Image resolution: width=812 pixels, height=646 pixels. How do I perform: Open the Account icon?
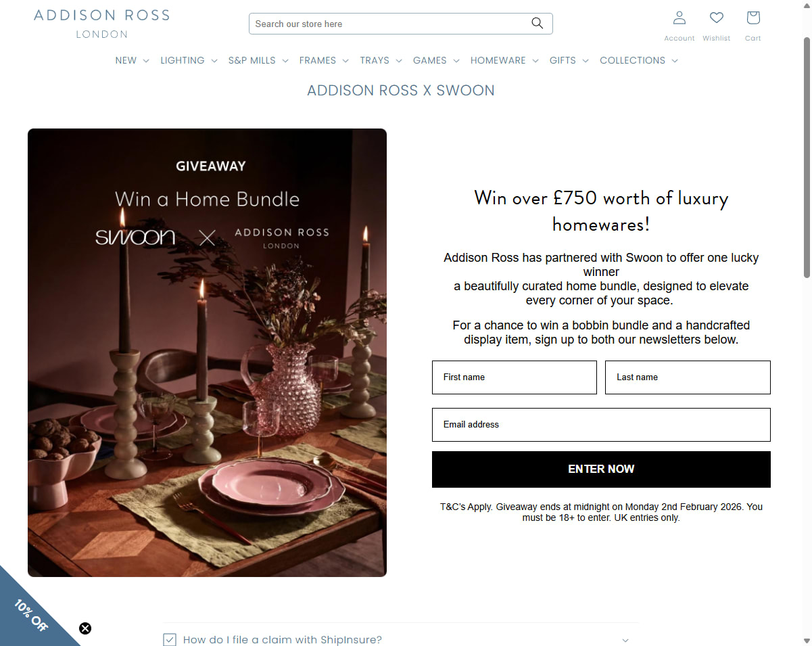click(x=679, y=18)
